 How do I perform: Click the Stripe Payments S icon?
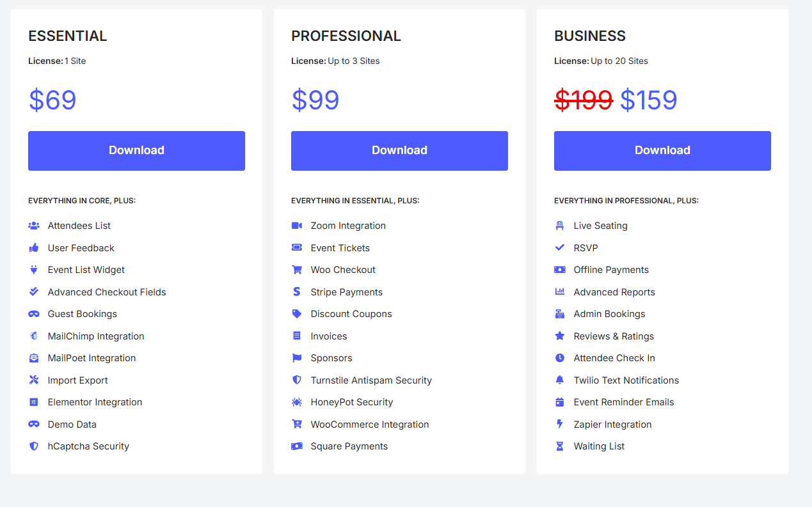pos(297,292)
